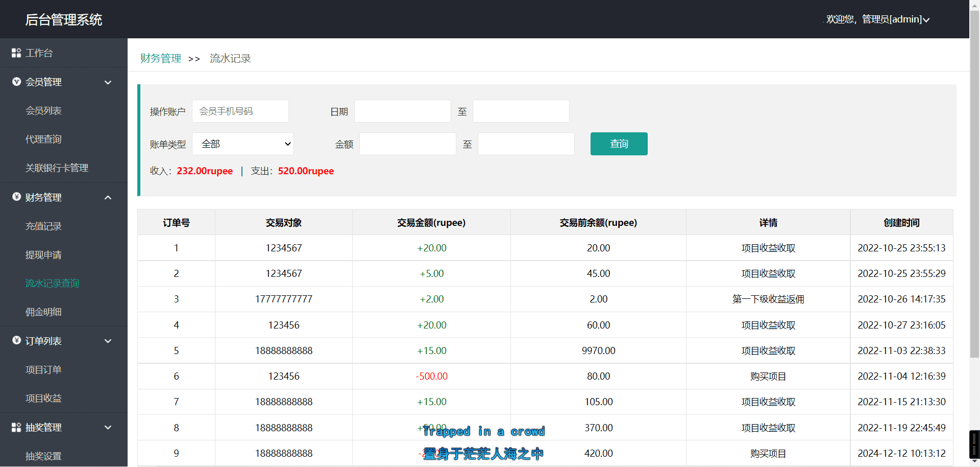Collapse the 财务管理 menu section

tap(108, 198)
